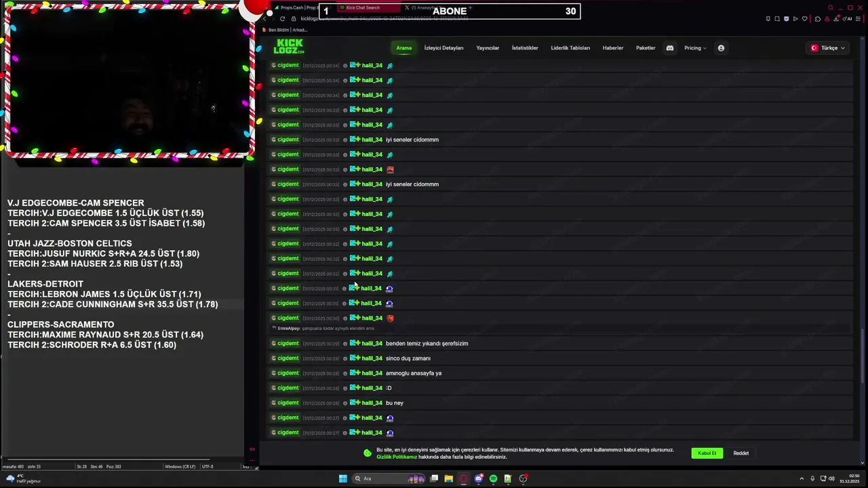Open the taskbar clock and date
This screenshot has width=868, height=488.
(x=850, y=479)
